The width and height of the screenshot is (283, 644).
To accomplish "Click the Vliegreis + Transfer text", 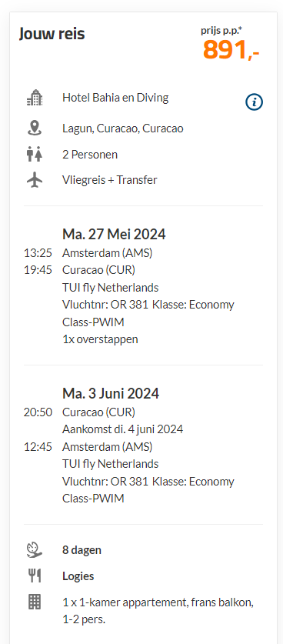I will pyautogui.click(x=110, y=180).
